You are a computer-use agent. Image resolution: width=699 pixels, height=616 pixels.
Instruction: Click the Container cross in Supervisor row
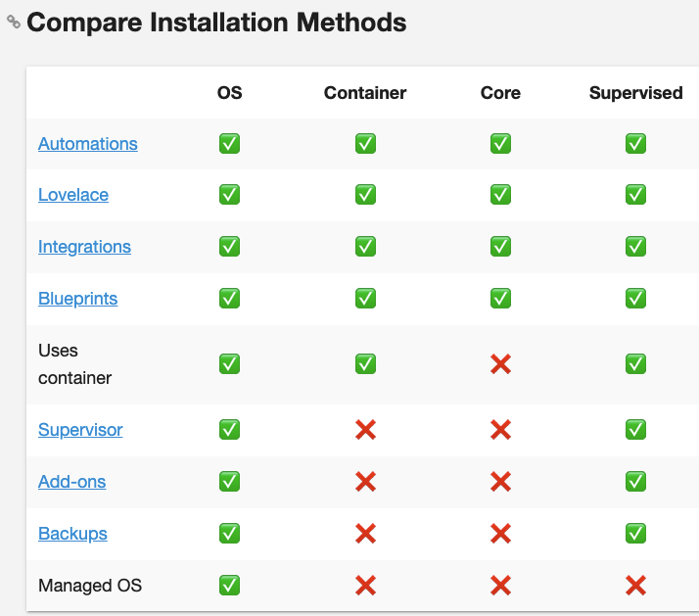coord(365,430)
